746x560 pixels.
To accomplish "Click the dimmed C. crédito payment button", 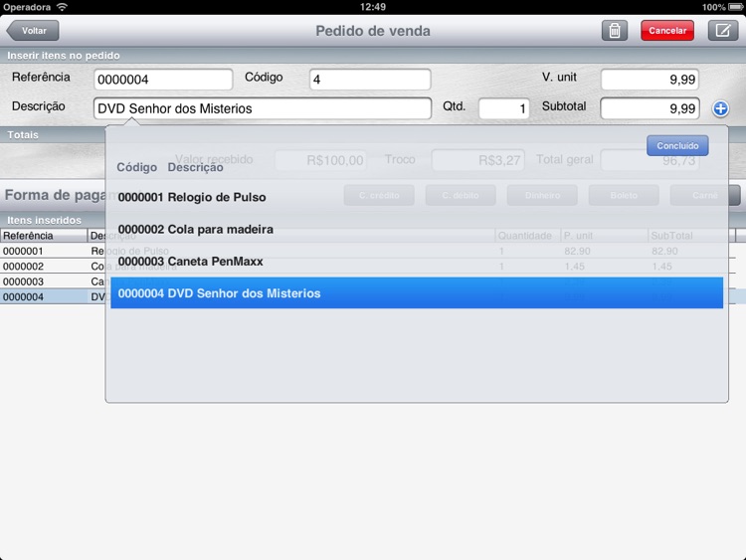I will point(379,195).
